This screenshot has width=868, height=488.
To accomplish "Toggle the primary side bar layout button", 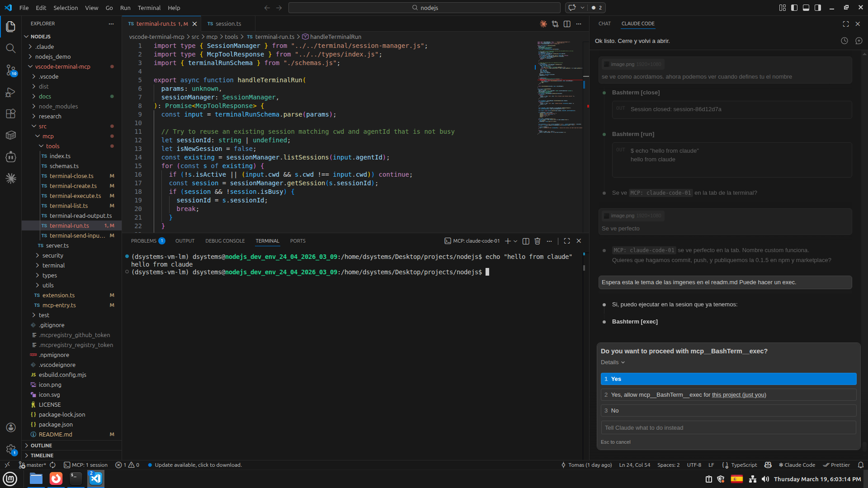I will 794,8.
